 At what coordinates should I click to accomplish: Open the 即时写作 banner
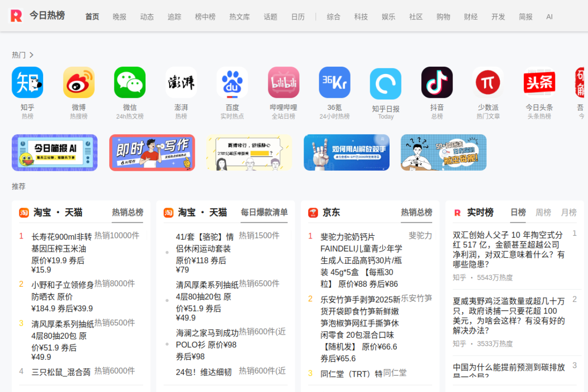[152, 153]
